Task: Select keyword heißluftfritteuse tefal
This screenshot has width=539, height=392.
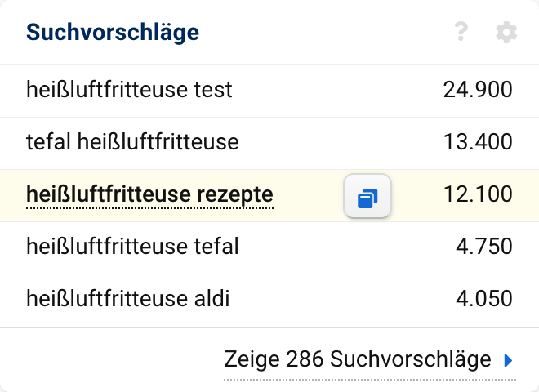Action: click(x=132, y=247)
